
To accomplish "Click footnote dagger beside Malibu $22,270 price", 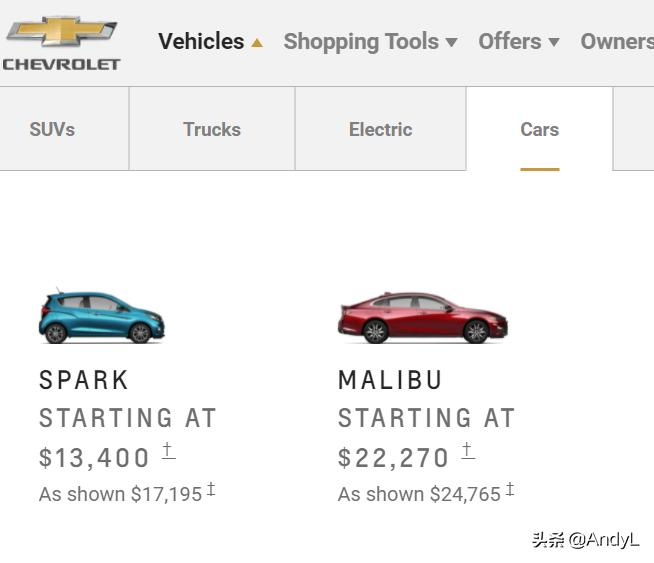I will (467, 451).
